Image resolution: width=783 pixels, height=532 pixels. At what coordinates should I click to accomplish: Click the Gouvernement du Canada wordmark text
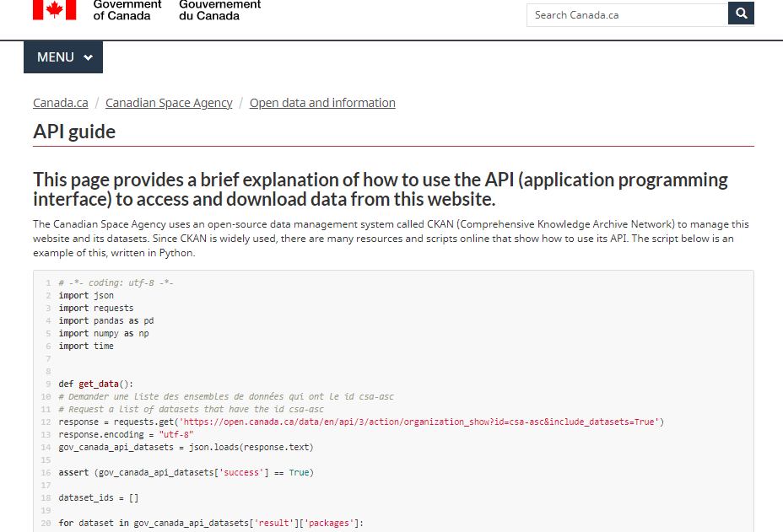(219, 11)
